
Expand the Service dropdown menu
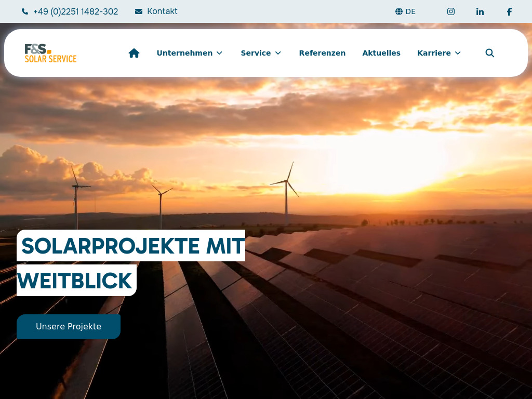[x=261, y=52]
